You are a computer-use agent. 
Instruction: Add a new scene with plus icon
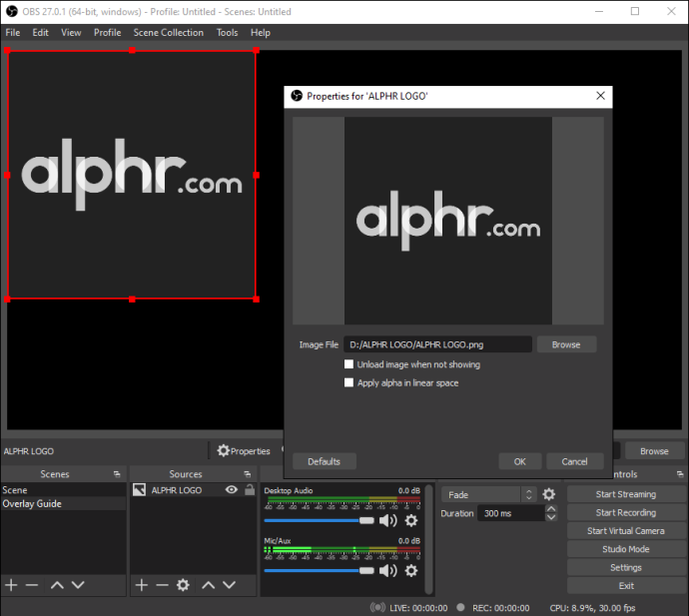[11, 585]
